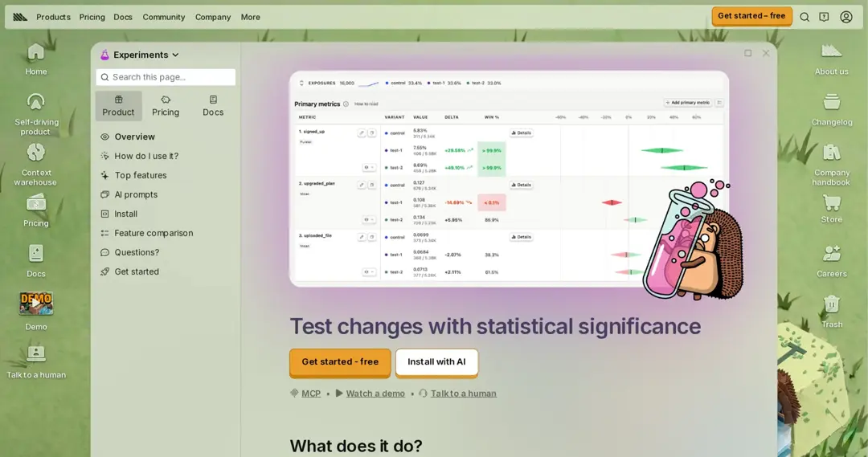Focus the Search this page field
The width and height of the screenshot is (868, 457).
click(x=166, y=77)
